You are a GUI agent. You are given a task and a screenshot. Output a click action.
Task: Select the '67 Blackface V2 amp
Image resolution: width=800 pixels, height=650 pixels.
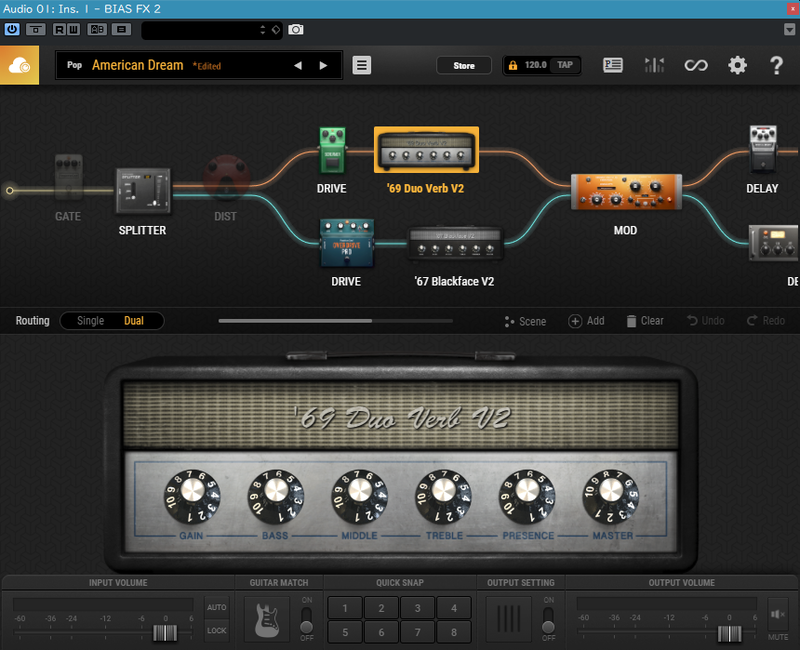456,243
